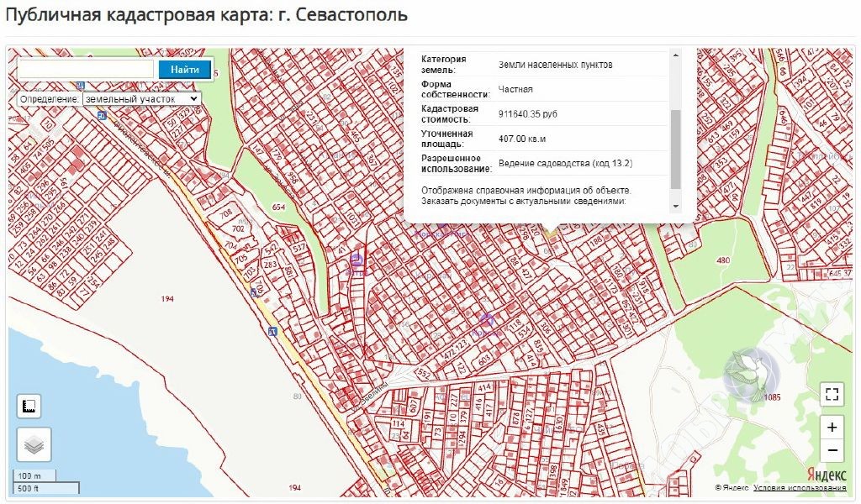Viewport: 861px width, 504px height.
Task: Switch the map to fullscreen mode
Action: point(832,394)
